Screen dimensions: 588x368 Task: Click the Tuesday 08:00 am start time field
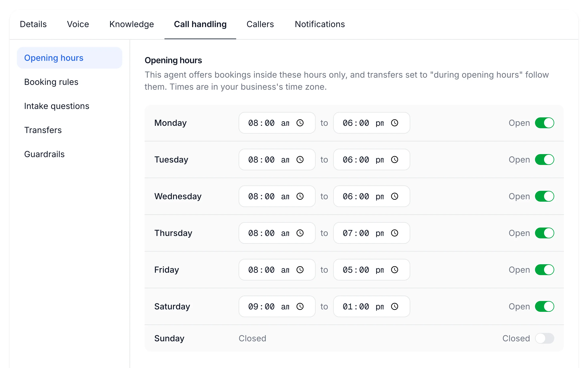pyautogui.click(x=277, y=160)
